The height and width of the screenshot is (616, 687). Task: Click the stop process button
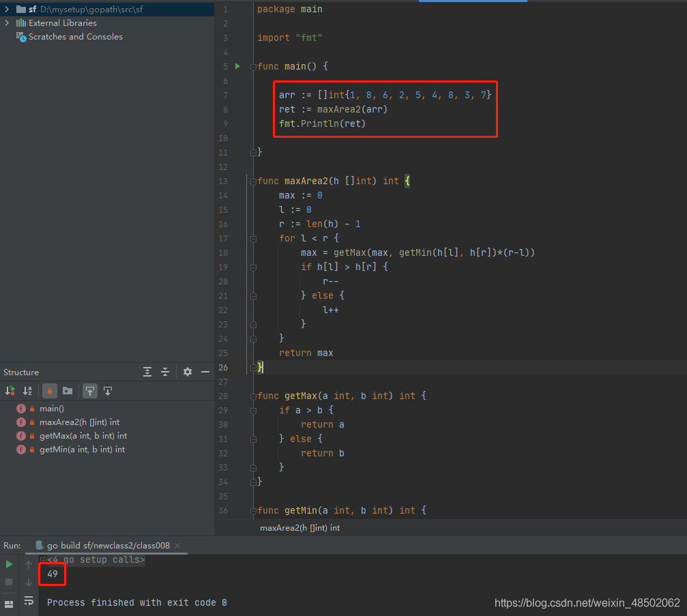(9, 582)
